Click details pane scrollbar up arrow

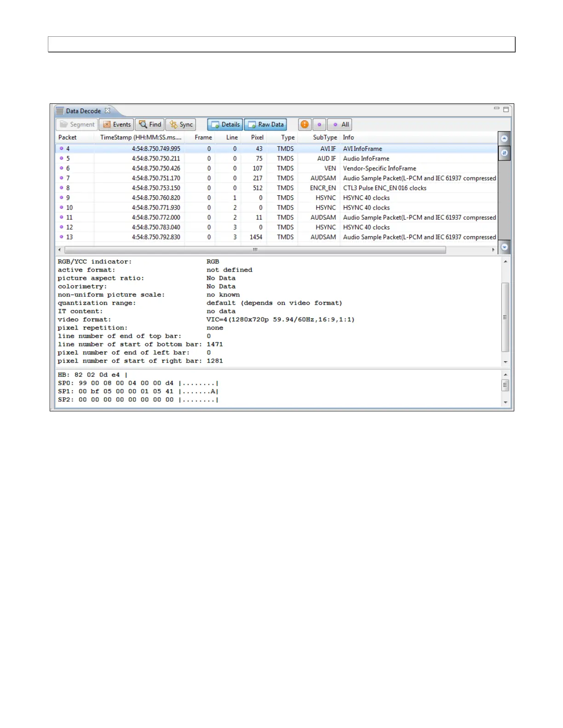[506, 262]
